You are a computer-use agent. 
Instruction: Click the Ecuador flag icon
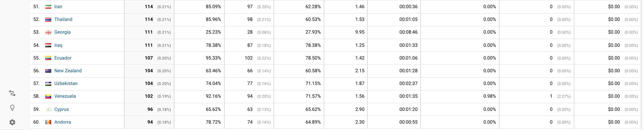pos(48,58)
